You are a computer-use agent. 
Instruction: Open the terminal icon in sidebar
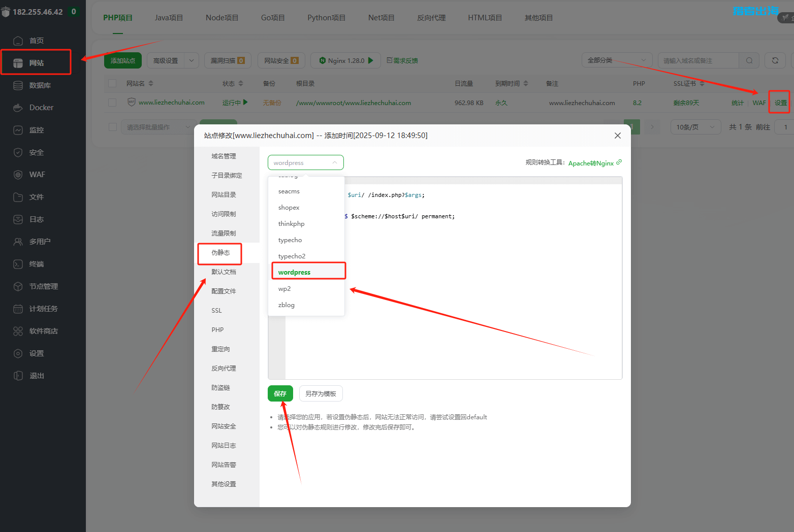(18, 264)
